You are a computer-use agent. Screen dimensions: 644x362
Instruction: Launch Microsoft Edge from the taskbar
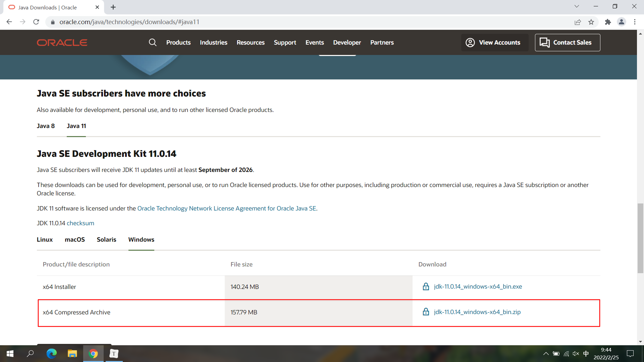pyautogui.click(x=51, y=354)
